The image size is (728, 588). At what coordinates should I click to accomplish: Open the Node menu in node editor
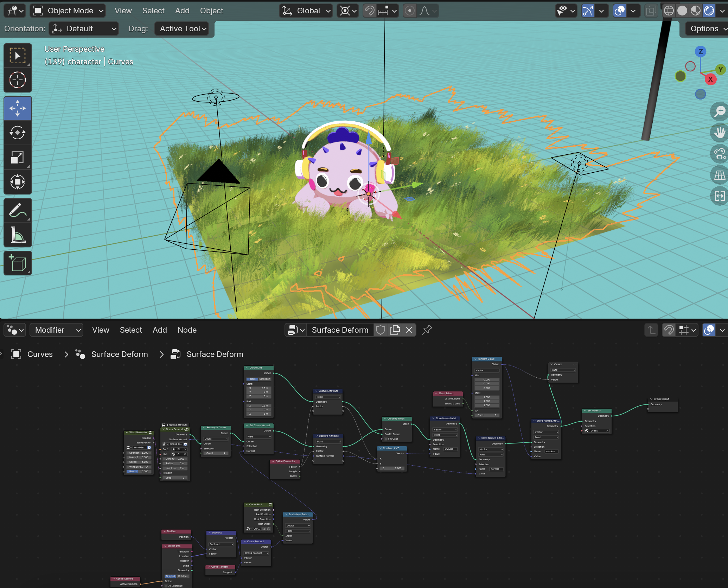(x=187, y=330)
